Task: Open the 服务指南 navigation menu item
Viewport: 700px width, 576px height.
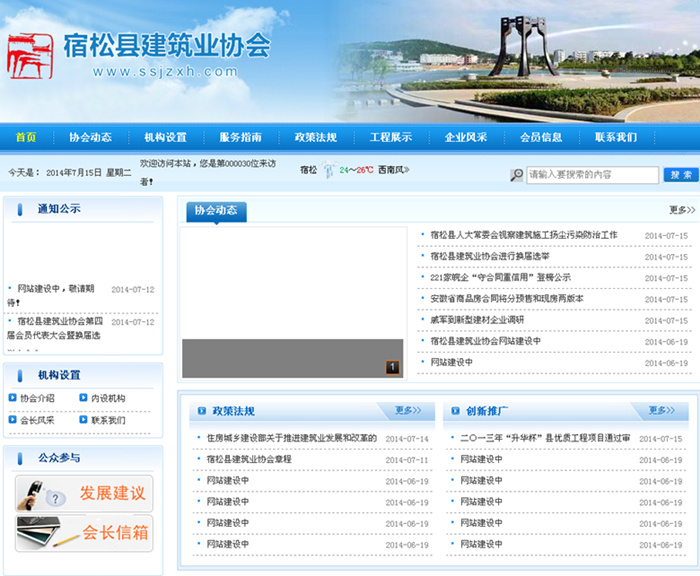Action: click(x=240, y=137)
